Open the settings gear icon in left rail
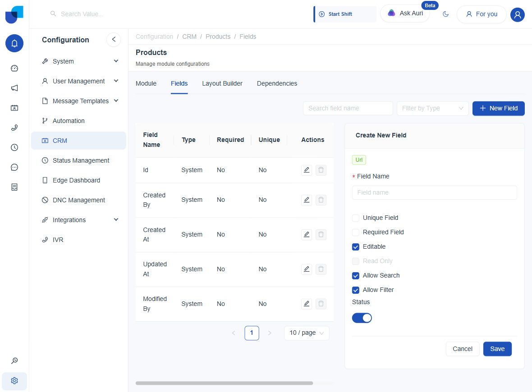 pos(14,381)
